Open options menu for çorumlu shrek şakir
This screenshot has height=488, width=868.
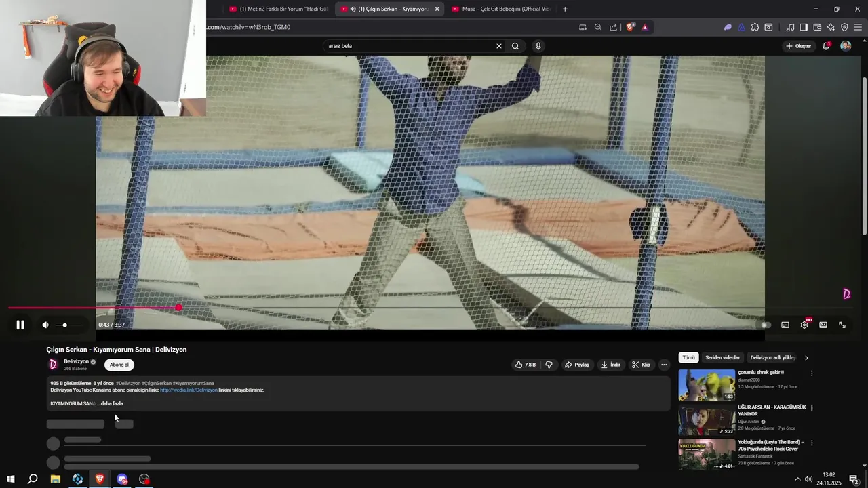812,373
